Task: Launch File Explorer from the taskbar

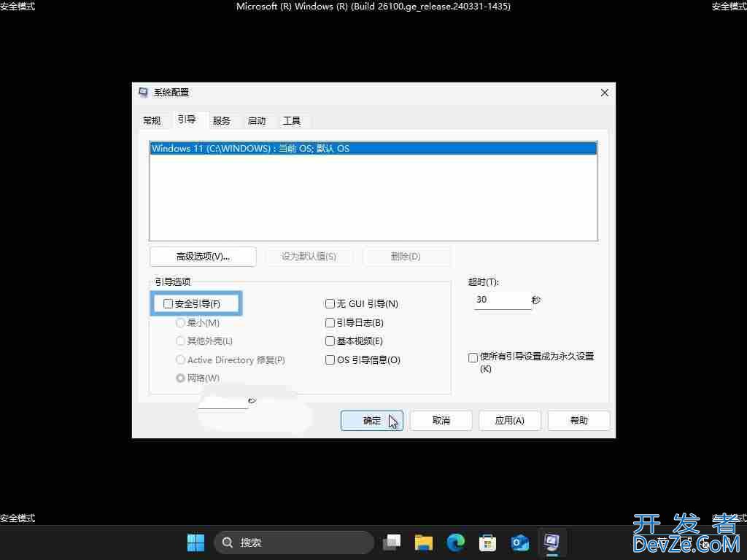Action: click(x=424, y=542)
